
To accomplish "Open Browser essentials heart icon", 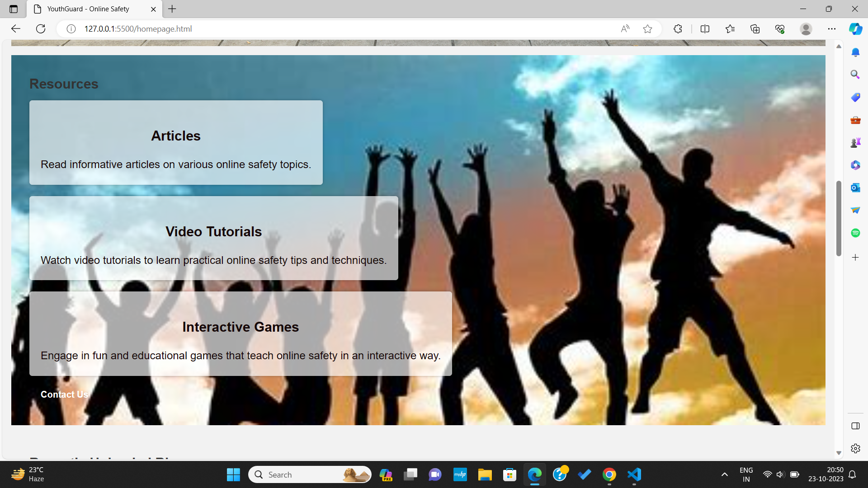I will [x=780, y=29].
